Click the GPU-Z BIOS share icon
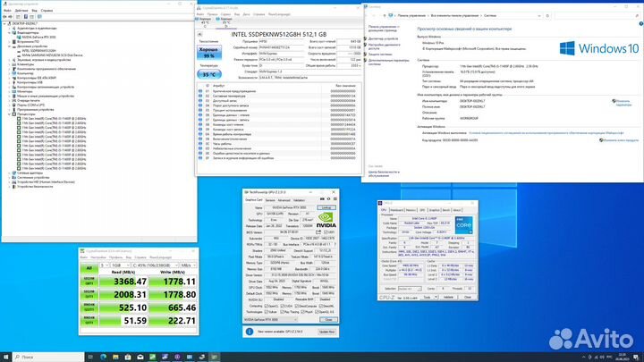The height and width of the screenshot is (362, 644). point(318,232)
